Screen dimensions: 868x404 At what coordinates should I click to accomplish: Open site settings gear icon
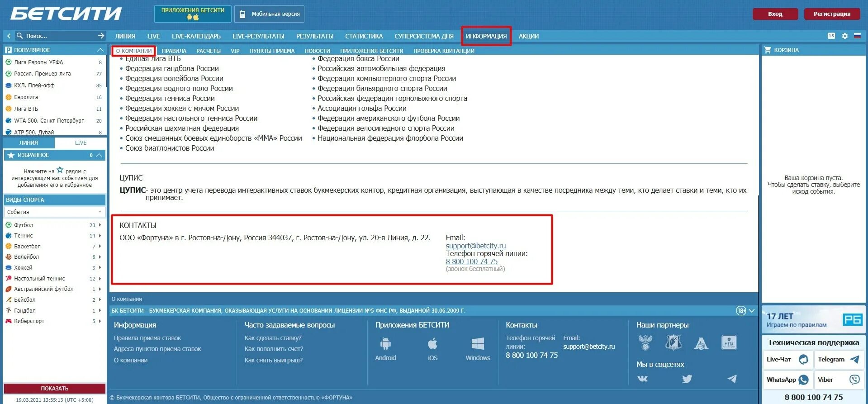(844, 36)
